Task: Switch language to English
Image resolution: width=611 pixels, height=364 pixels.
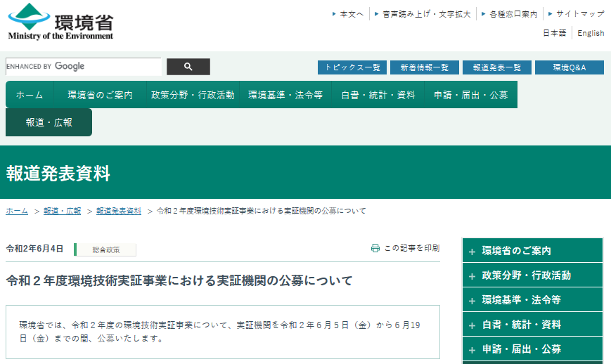Action: [591, 33]
